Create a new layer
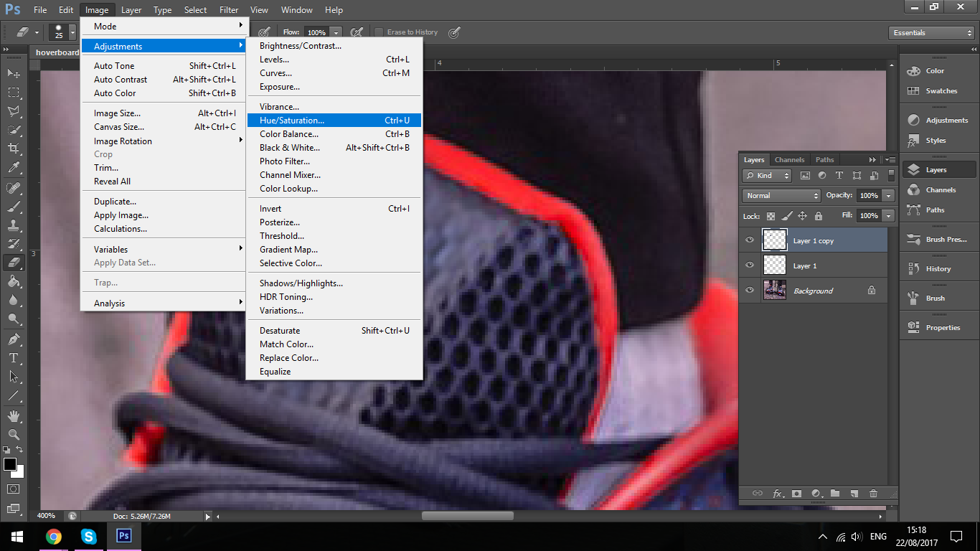This screenshot has height=551, width=980. [x=854, y=494]
